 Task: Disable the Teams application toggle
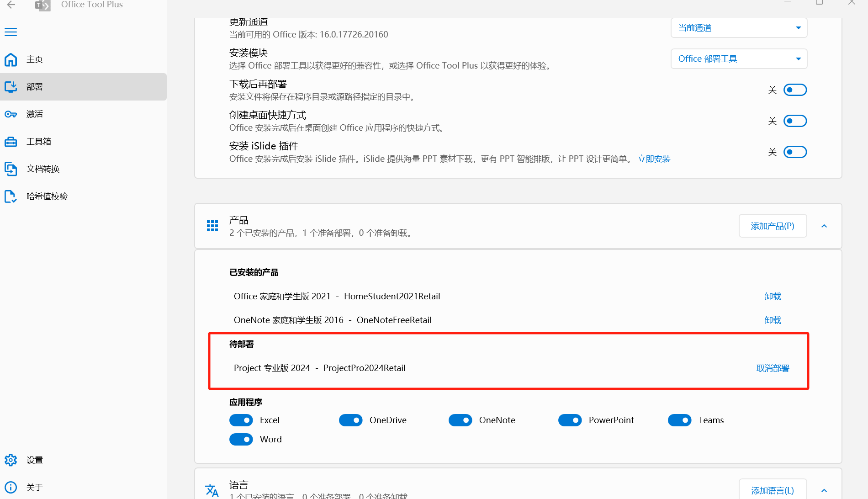680,420
